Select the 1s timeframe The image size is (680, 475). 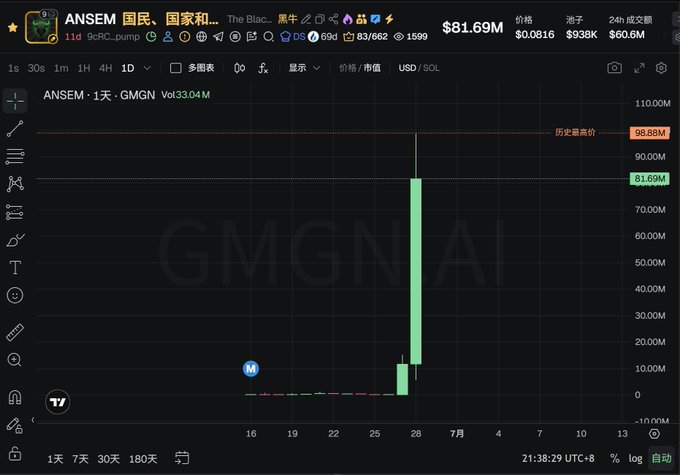pyautogui.click(x=13, y=68)
